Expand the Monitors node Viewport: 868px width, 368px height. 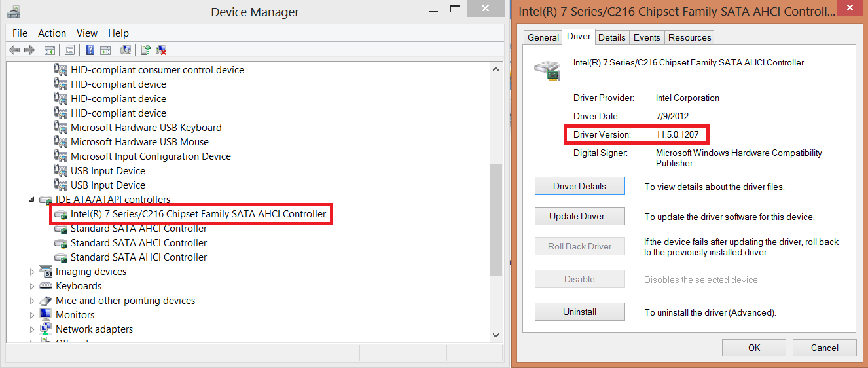tap(32, 315)
